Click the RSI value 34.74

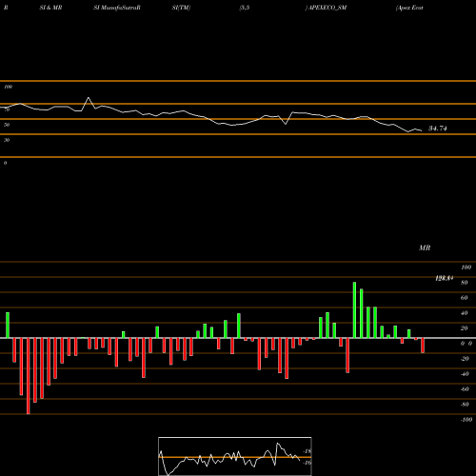coord(438,129)
